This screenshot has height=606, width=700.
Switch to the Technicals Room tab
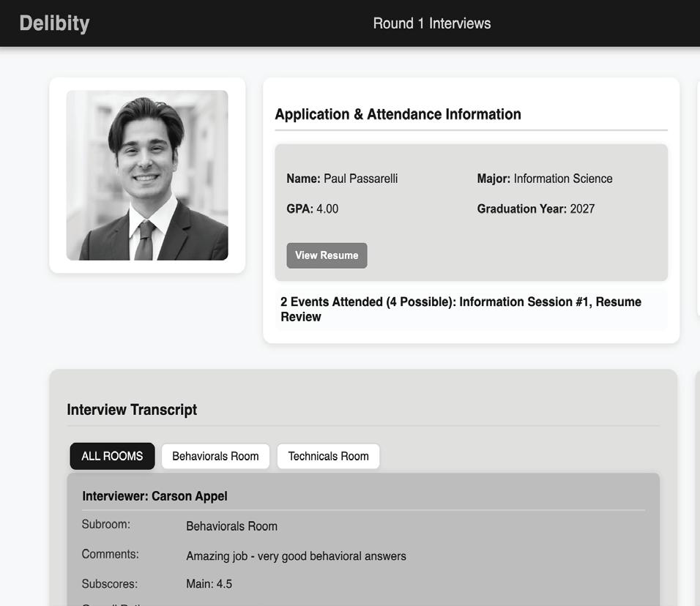point(328,456)
